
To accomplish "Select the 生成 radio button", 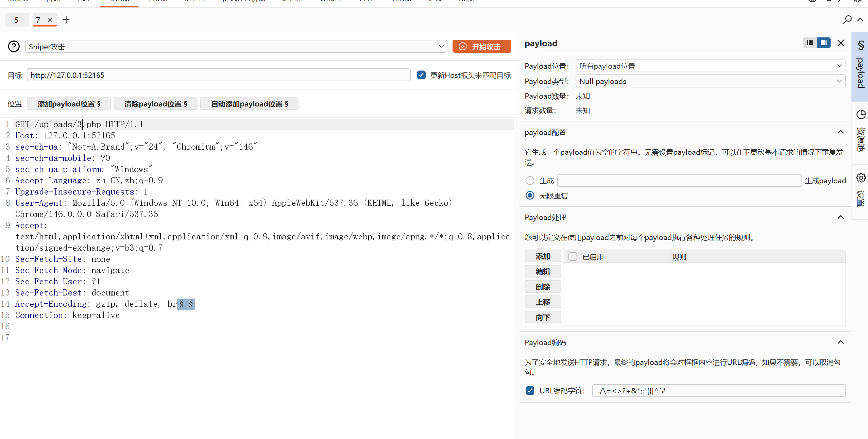I will pos(530,181).
